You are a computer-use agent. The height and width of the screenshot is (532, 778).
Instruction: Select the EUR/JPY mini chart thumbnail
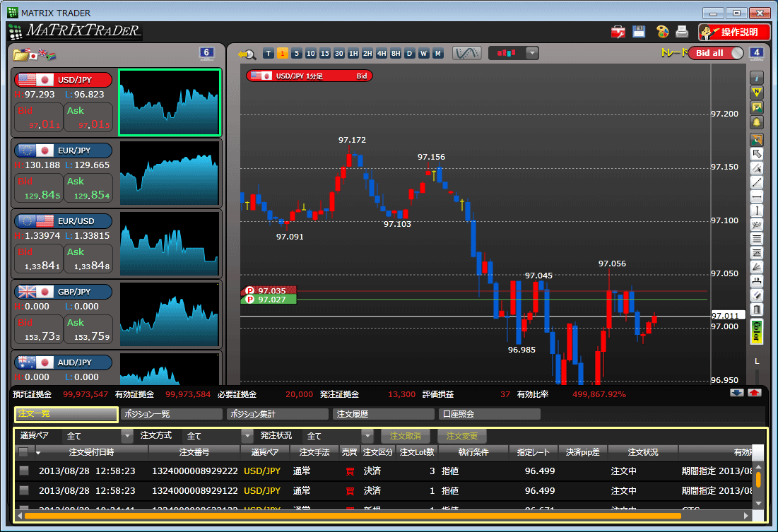point(169,172)
